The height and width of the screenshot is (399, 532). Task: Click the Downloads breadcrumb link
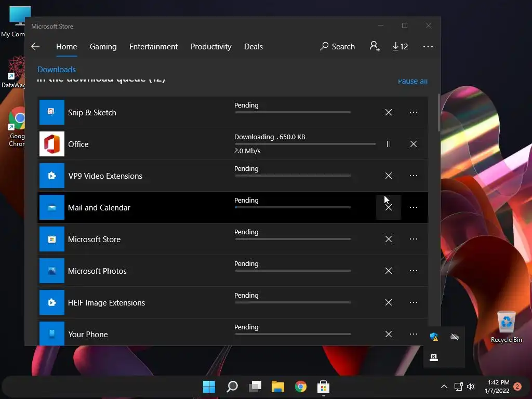click(x=57, y=70)
